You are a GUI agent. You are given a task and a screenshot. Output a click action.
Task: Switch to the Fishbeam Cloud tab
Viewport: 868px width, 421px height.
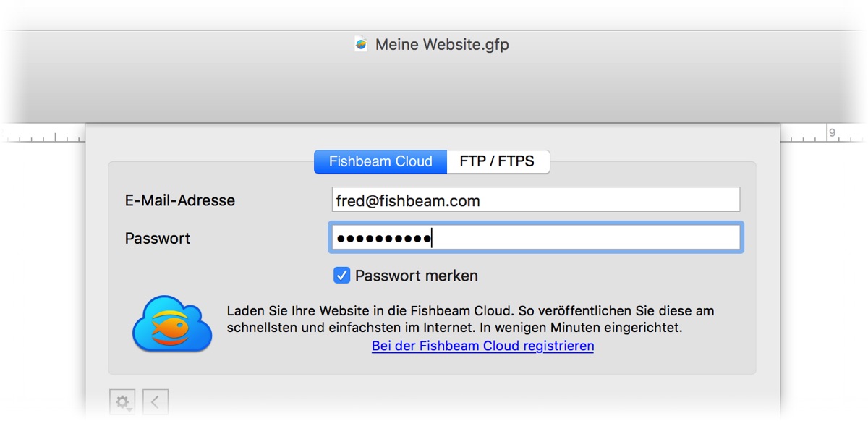tap(380, 161)
